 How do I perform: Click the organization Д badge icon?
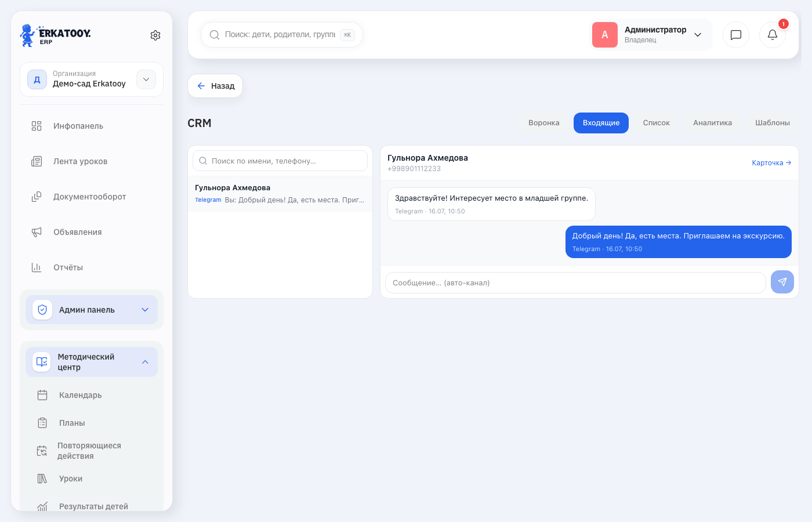click(37, 79)
